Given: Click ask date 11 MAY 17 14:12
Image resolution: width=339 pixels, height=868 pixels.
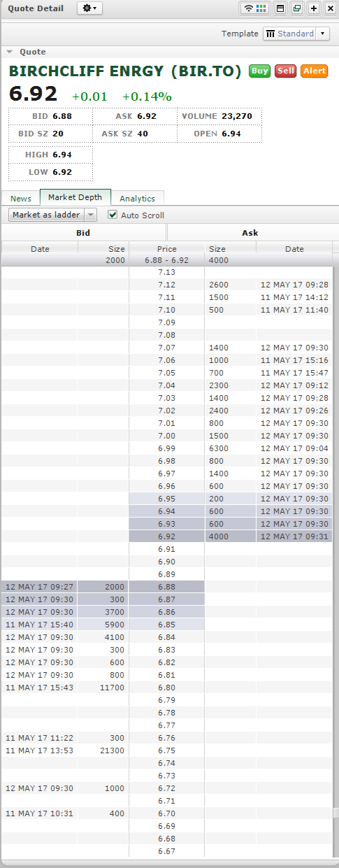Looking at the screenshot, I should tap(294, 297).
